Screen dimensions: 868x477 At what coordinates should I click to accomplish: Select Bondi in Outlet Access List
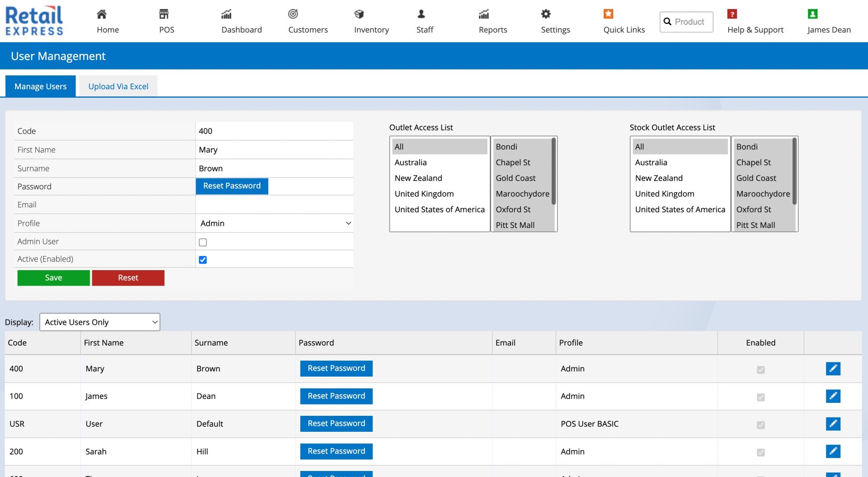(522, 147)
